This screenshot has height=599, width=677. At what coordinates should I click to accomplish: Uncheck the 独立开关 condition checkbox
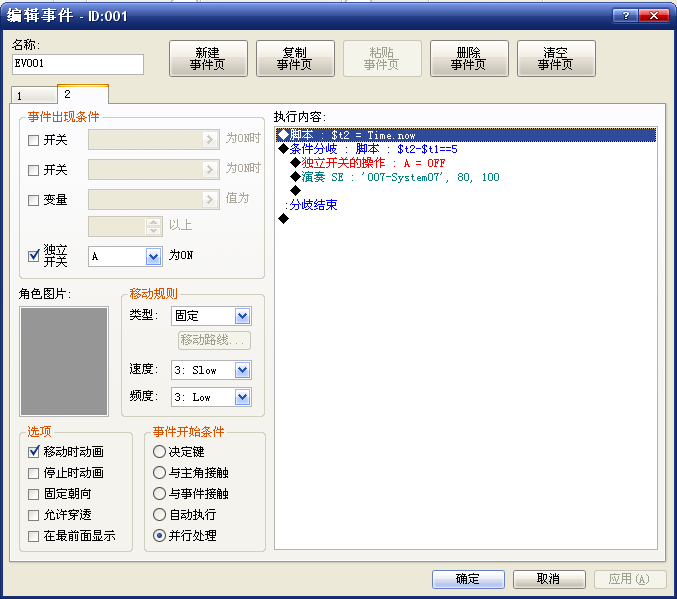pos(33,256)
